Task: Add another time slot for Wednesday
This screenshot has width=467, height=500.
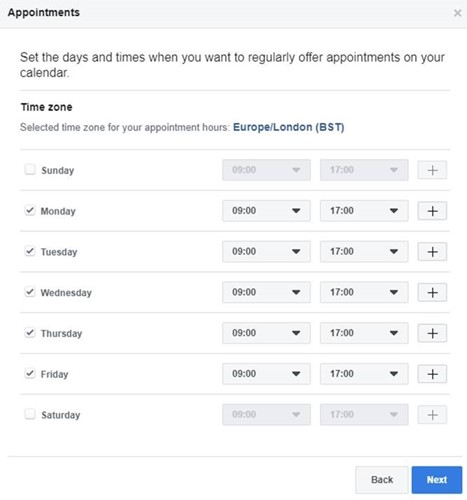Action: [432, 292]
